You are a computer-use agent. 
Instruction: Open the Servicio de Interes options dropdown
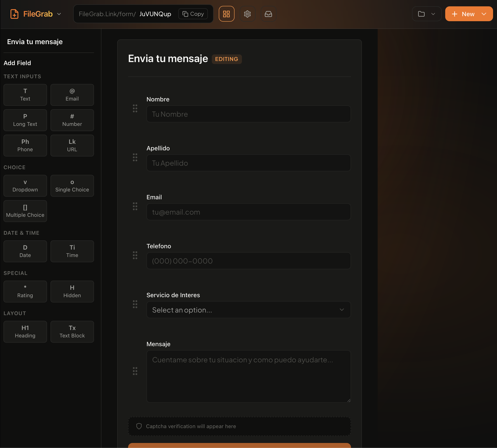click(x=248, y=310)
